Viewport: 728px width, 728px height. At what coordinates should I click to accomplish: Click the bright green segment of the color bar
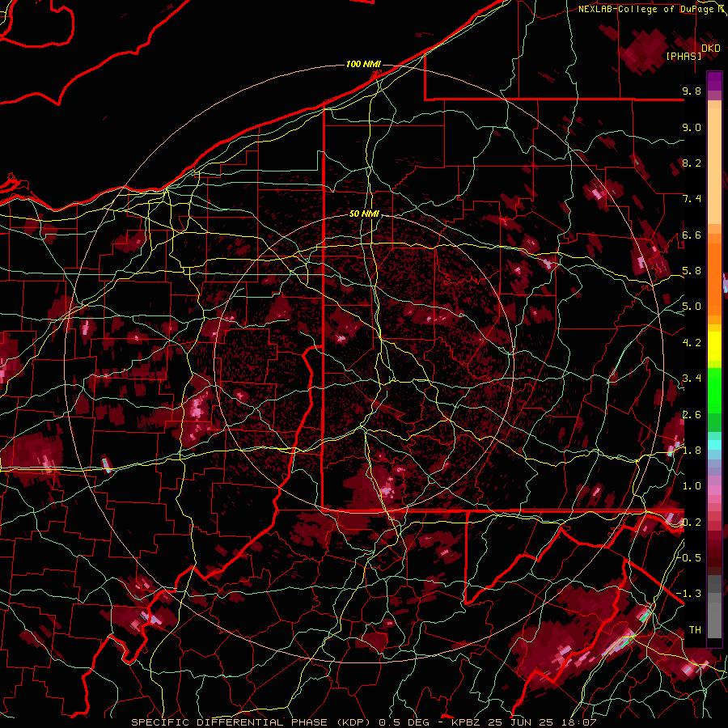pyautogui.click(x=714, y=389)
